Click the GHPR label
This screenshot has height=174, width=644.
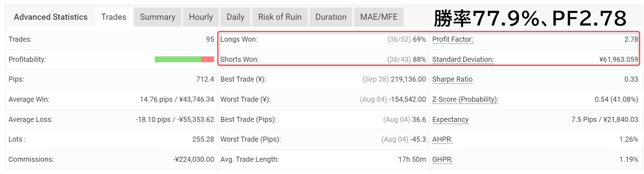pyautogui.click(x=443, y=159)
